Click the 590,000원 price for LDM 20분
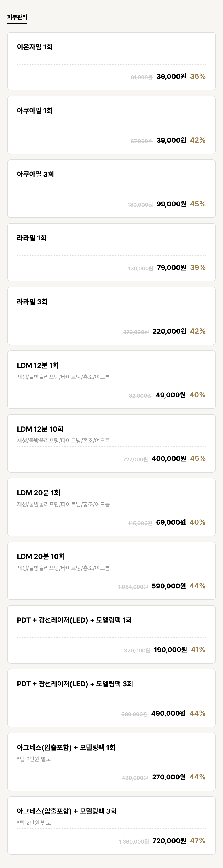223x868 pixels. click(x=169, y=586)
